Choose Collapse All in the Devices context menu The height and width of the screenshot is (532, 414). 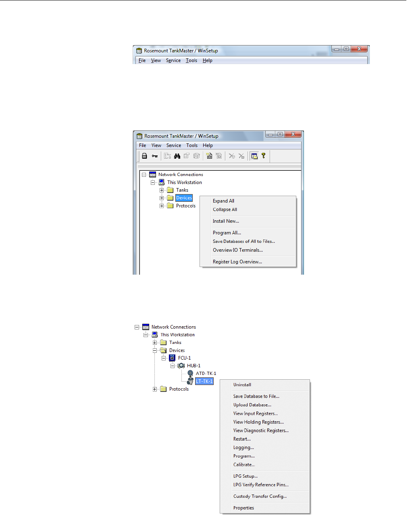[248, 209]
